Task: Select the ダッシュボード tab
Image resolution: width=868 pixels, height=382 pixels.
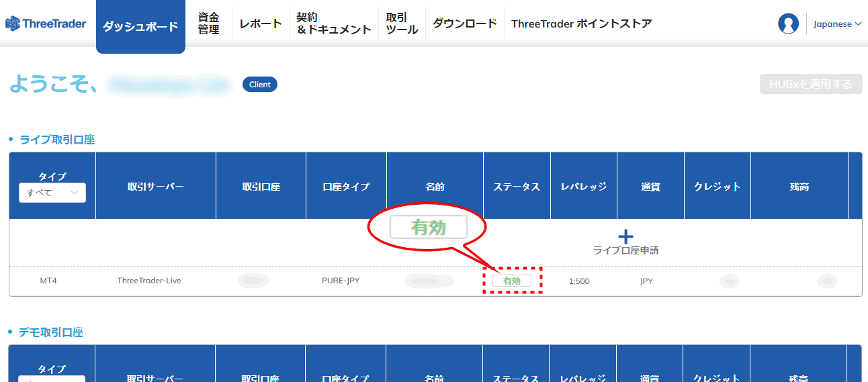Action: [x=140, y=27]
